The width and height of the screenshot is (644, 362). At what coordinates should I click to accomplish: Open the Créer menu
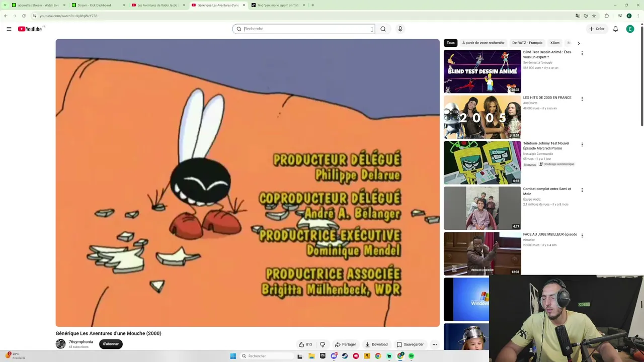point(597,29)
